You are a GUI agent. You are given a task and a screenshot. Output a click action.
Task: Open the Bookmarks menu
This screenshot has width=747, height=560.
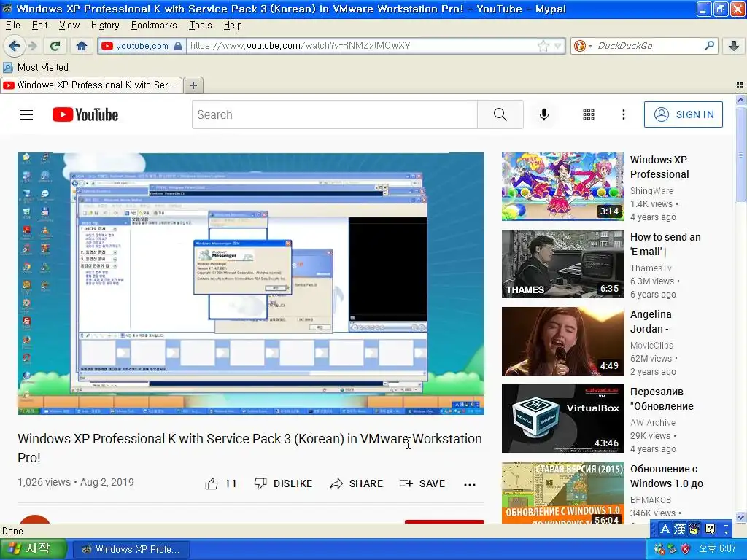point(154,26)
